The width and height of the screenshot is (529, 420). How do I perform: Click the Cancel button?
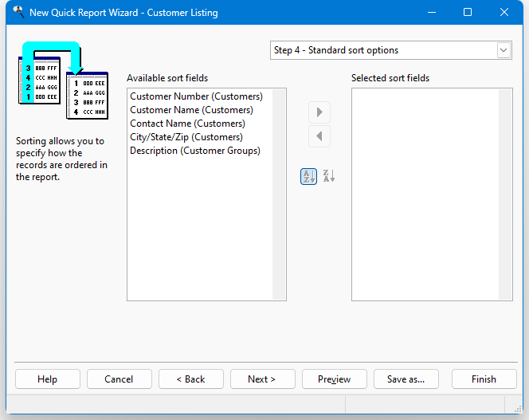[119, 379]
